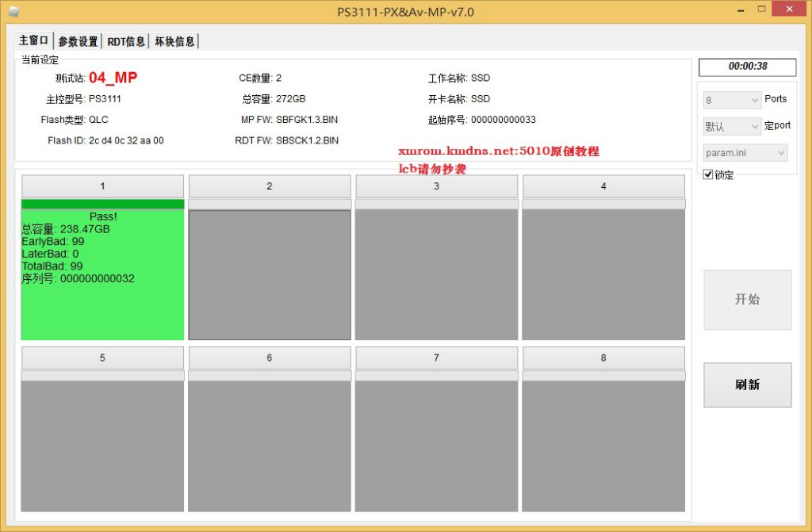
Task: Select port 8 header button
Action: click(x=603, y=358)
